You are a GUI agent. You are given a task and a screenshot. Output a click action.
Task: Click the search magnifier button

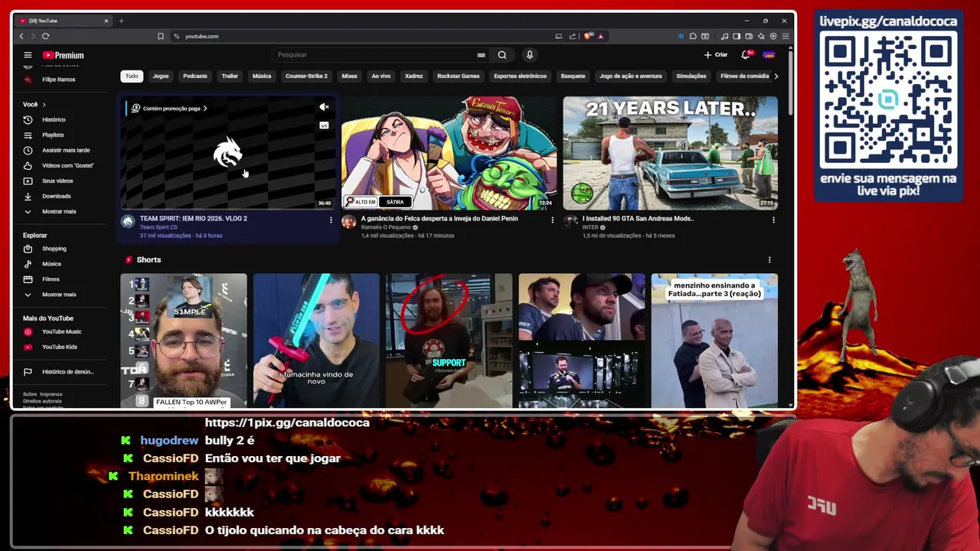tap(502, 55)
